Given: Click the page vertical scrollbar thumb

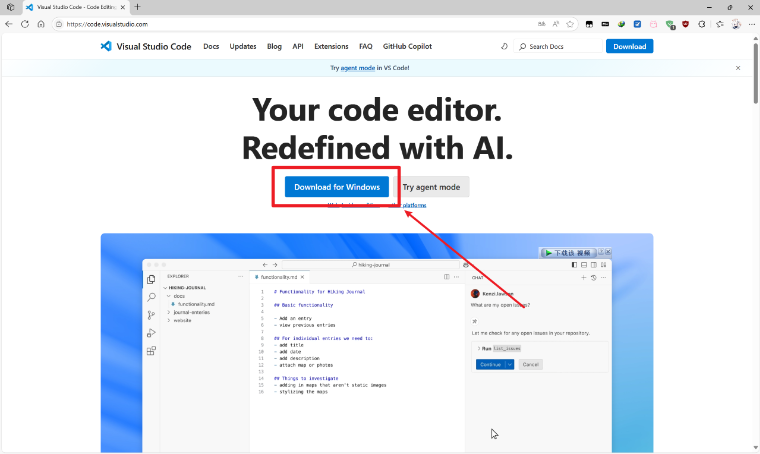Looking at the screenshot, I should click(756, 73).
